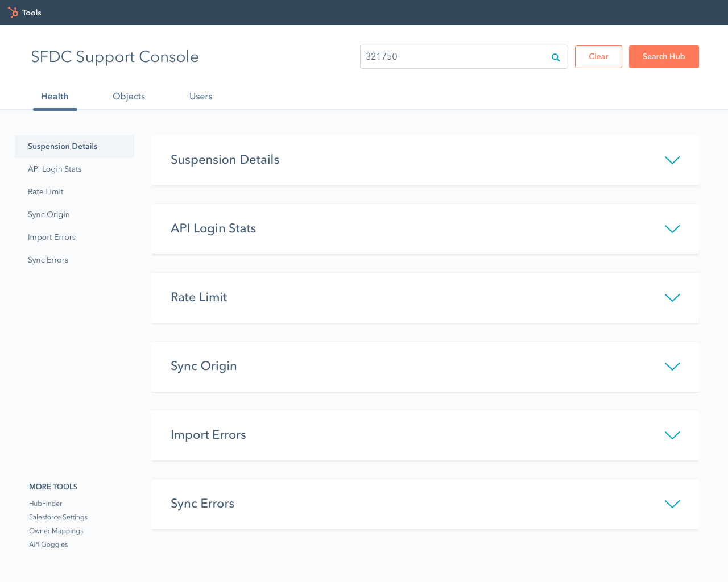This screenshot has height=582, width=728.
Task: Select API Login Stats in the sidebar
Action: coord(55,169)
